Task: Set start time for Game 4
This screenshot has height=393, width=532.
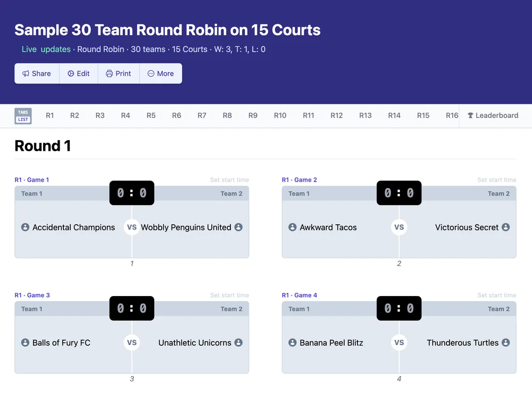Action: (x=497, y=295)
